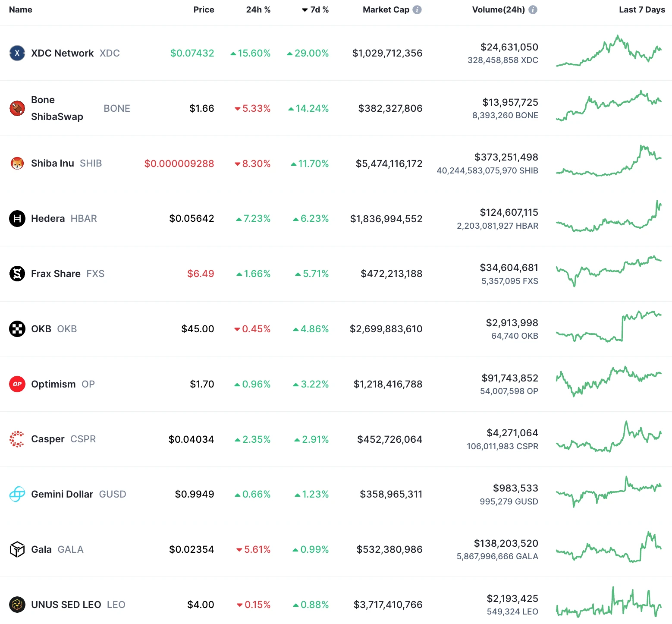Sort the table by Name header
This screenshot has width=672, height=624.
[21, 9]
